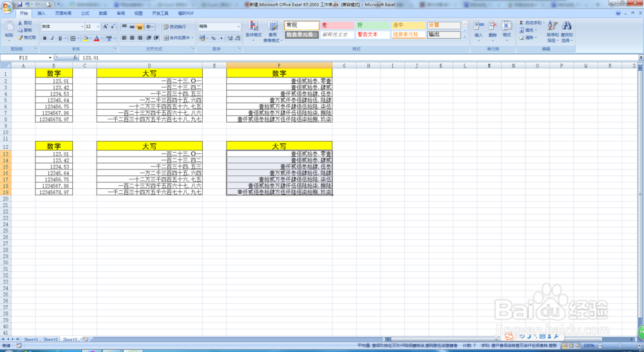
Task: Switch to 插入 ribbon tab
Action: (41, 14)
